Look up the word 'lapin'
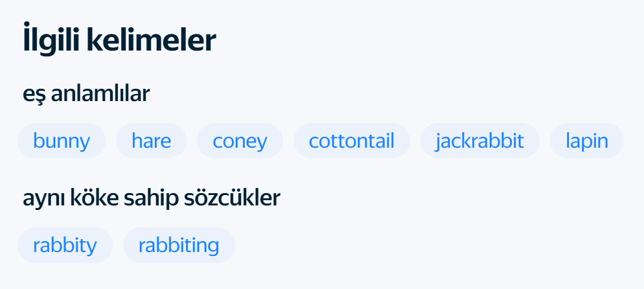The image size is (644, 289). 586,141
